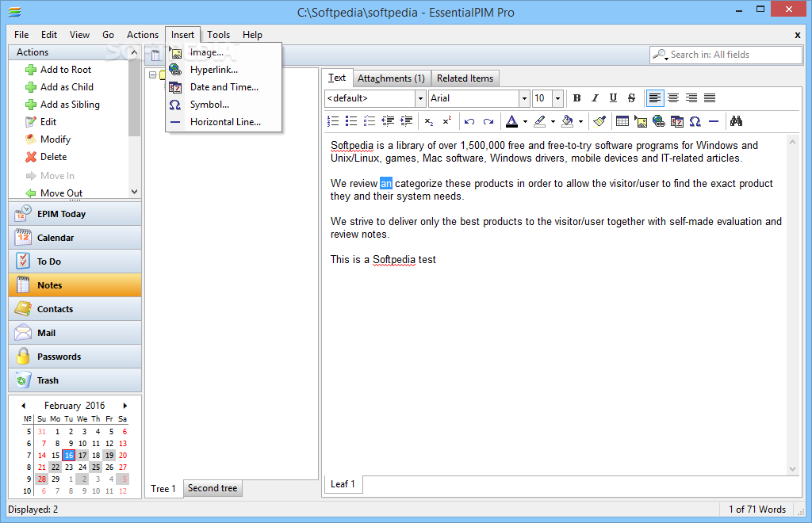The width and height of the screenshot is (812, 523).
Task: Insert an image from the toolbar
Action: [x=641, y=121]
